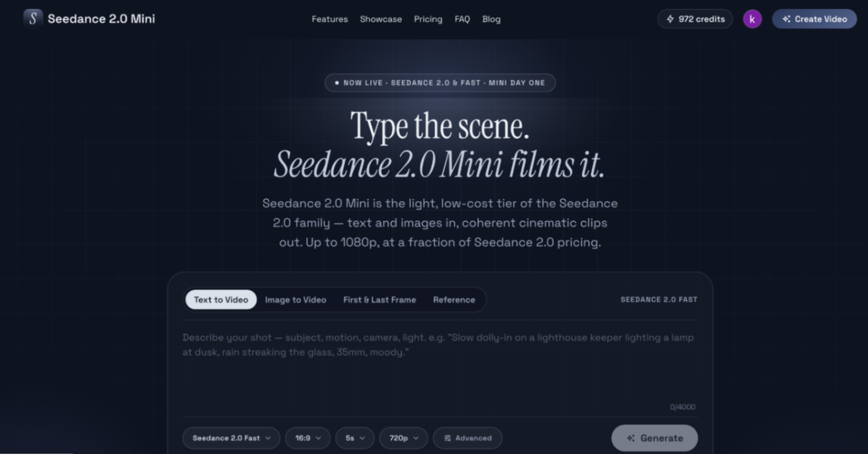This screenshot has width=868, height=454.
Task: Open the Showcase section
Action: (381, 19)
